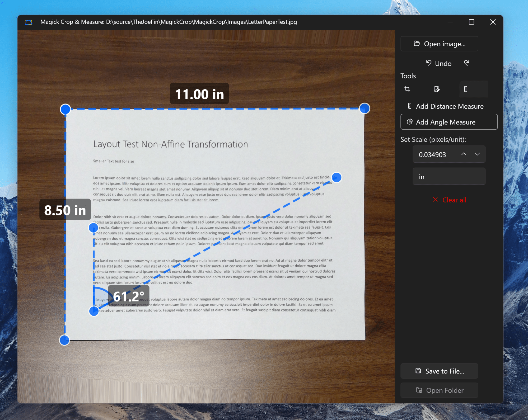Click the redo arrow icon
The height and width of the screenshot is (420, 528).
click(x=466, y=63)
